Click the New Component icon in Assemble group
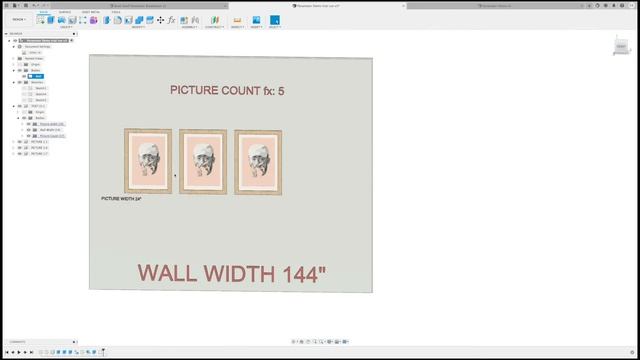 184,20
